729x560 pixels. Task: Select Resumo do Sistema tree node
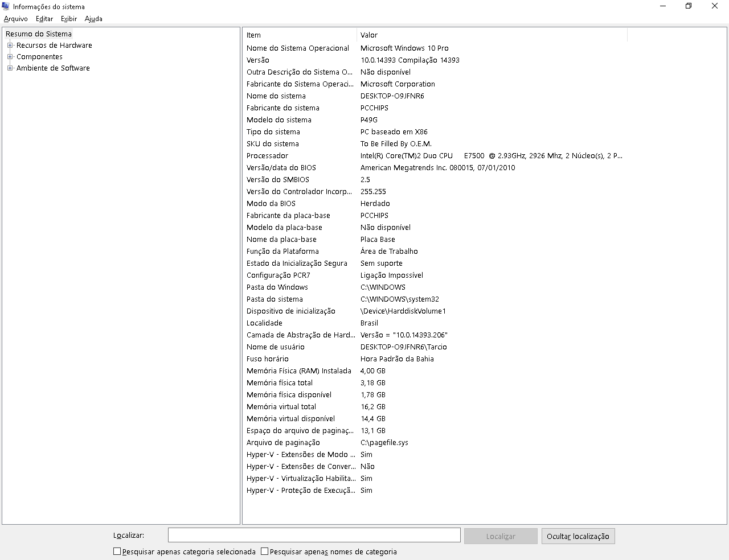39,34
